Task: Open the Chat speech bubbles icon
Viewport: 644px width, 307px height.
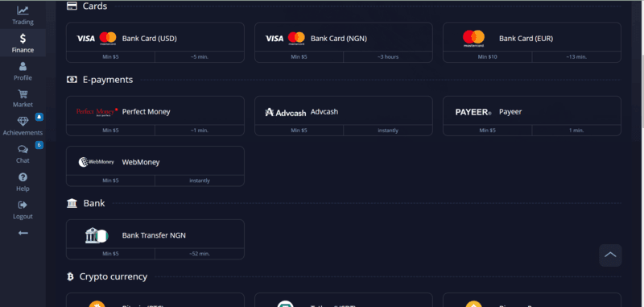Action: point(23,149)
